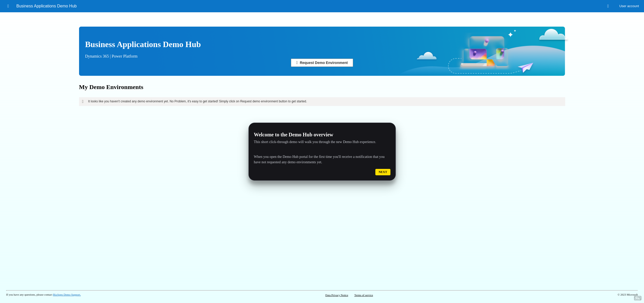The height and width of the screenshot is (303, 644).
Task: Open the Data Privacy Notice link
Action: pyautogui.click(x=336, y=295)
